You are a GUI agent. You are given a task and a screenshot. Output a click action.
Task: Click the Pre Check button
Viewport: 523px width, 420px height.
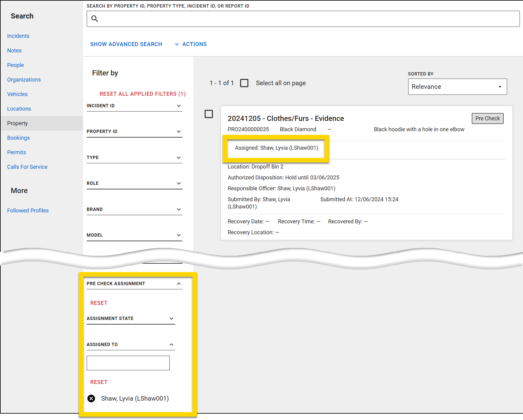[487, 118]
